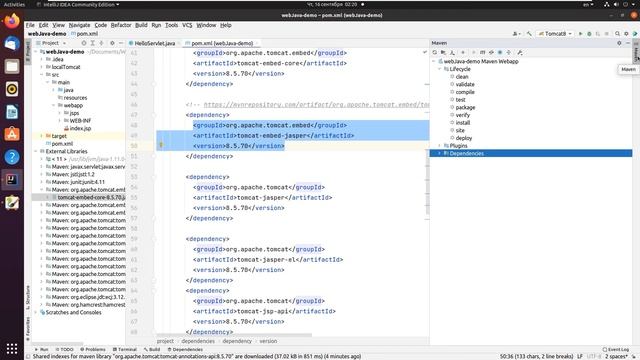The image size is (640, 360).
Task: Hide the Maven tool window
Action: (x=628, y=43)
